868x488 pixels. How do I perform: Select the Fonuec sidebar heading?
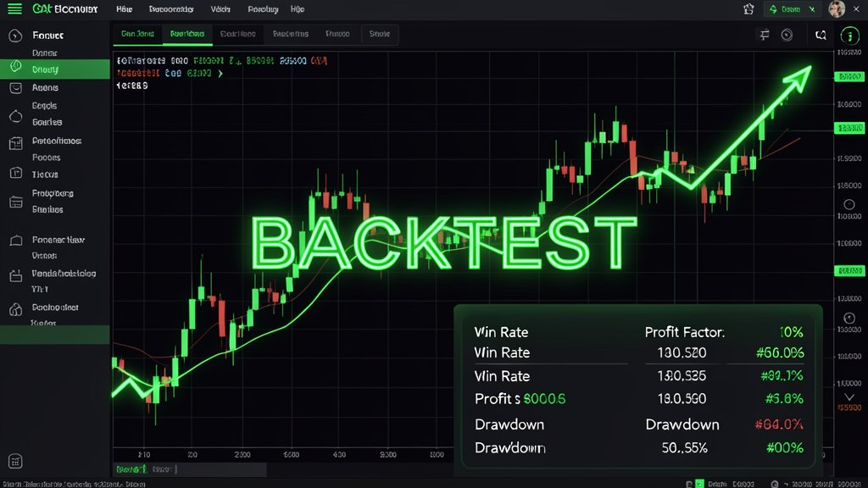point(47,36)
